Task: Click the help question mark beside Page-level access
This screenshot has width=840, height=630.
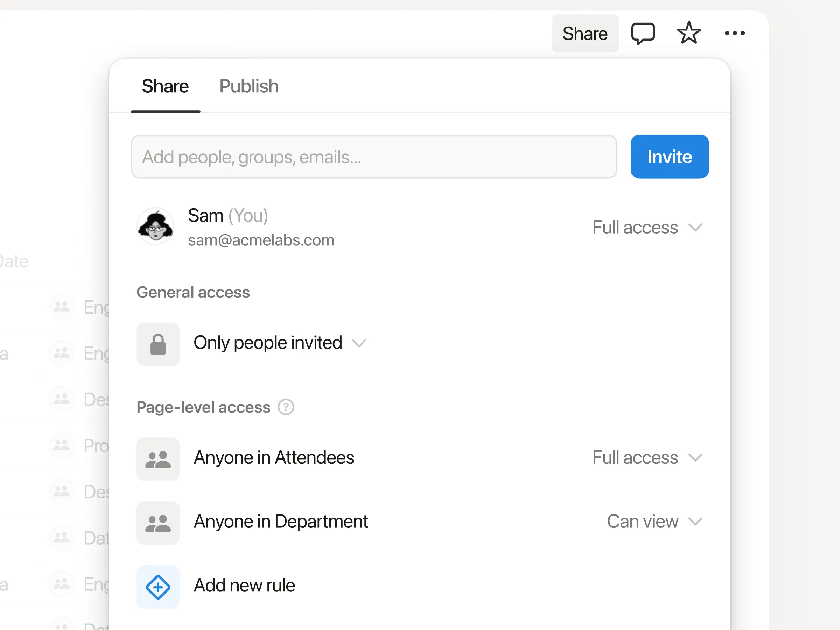Action: tap(286, 407)
